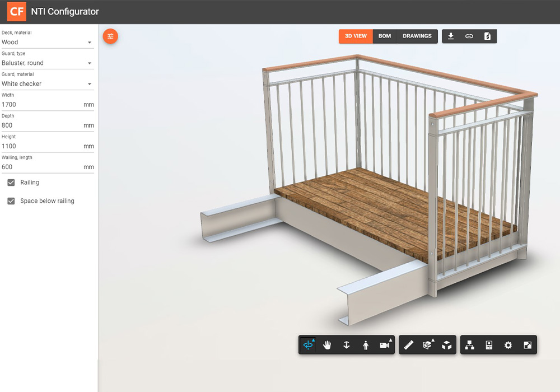This screenshot has width=560, height=392.
Task: Open the Guard material dropdown
Action: pyautogui.click(x=47, y=84)
